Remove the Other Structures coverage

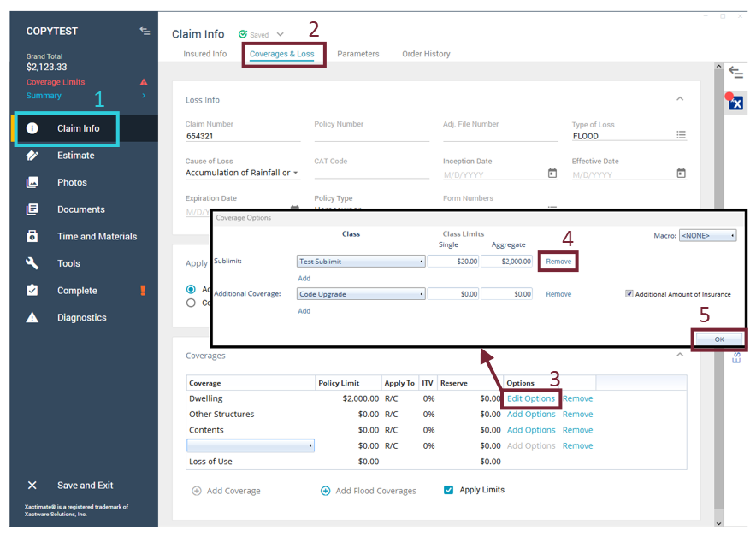(577, 414)
